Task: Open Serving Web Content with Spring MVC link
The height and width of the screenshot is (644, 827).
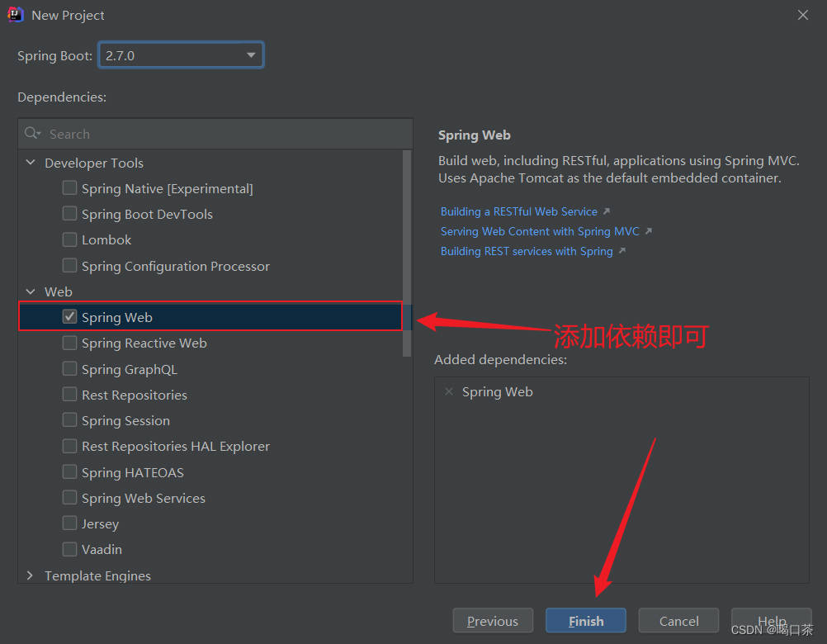Action: click(x=540, y=231)
